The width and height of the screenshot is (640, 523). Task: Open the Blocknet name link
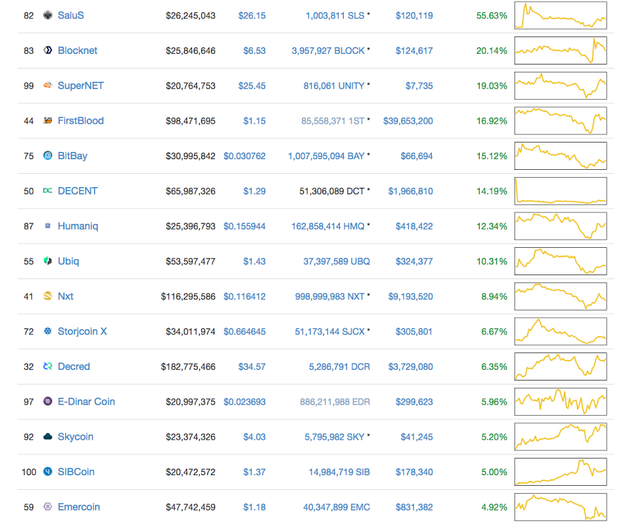point(78,51)
